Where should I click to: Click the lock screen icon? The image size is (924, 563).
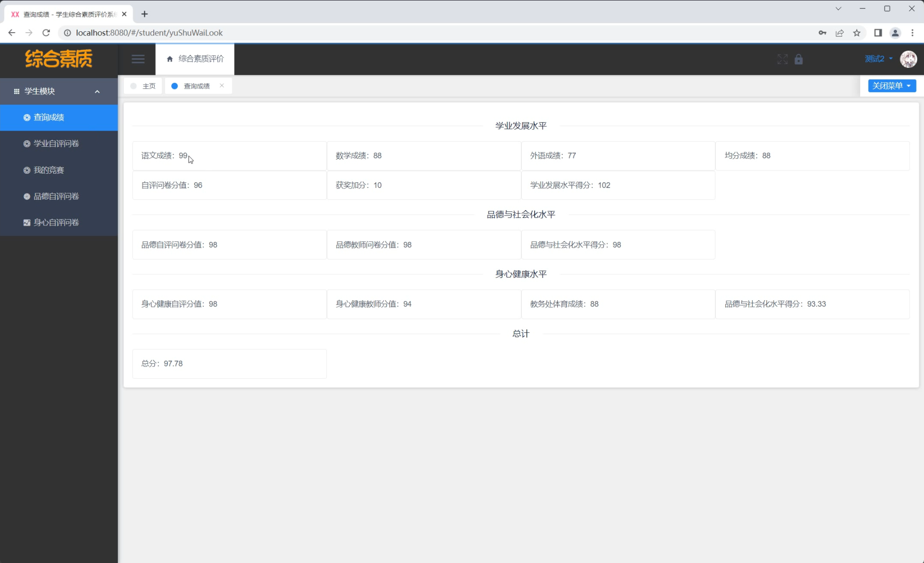(x=799, y=59)
